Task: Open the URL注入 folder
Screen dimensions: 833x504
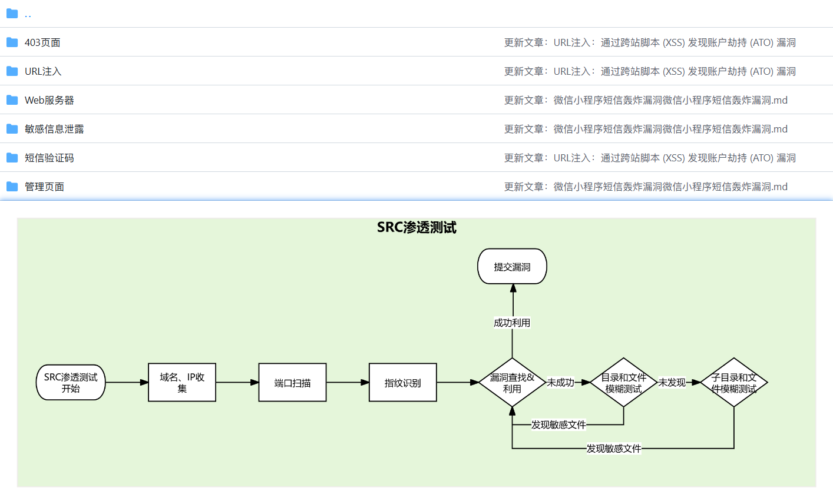Action: [x=43, y=71]
